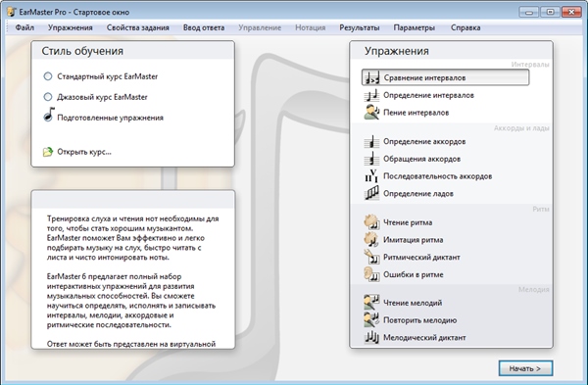Click the Пение интервалов singer icon
This screenshot has width=588, height=385.
pyautogui.click(x=371, y=113)
